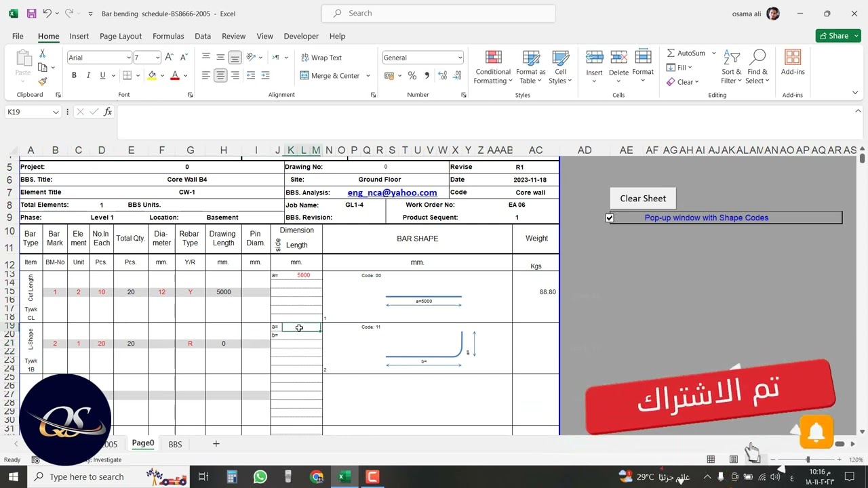Screen dimensions: 868x488
Task: Open Cell Styles gallery
Action: click(560, 68)
